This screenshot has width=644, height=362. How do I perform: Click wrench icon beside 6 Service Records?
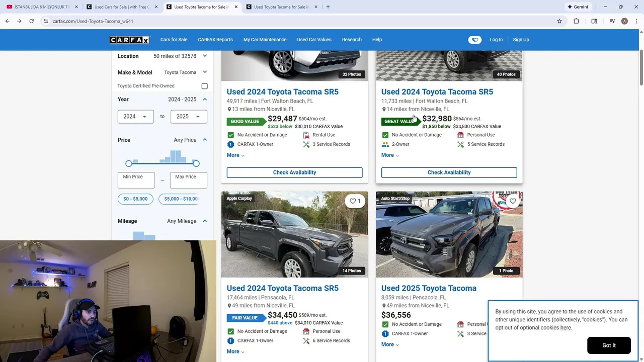[306, 341]
